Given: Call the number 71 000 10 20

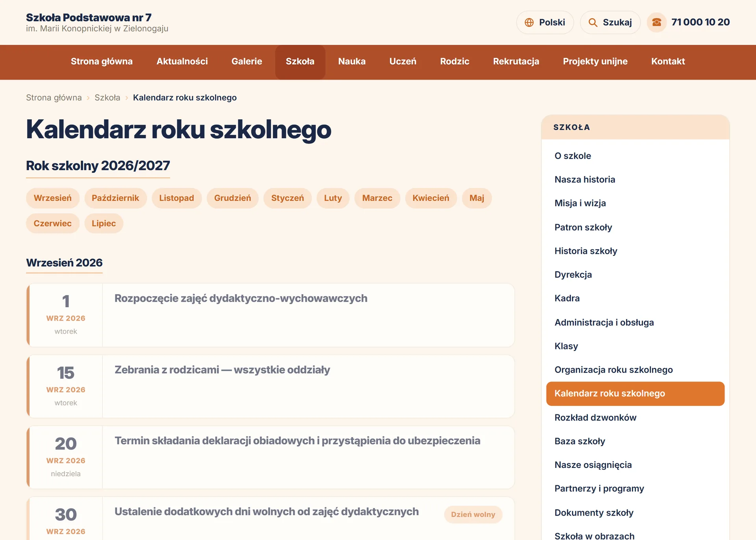Looking at the screenshot, I should click(x=700, y=22).
